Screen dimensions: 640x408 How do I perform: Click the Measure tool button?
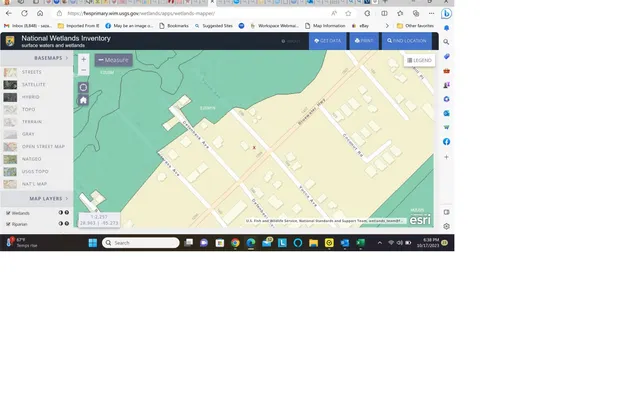[x=114, y=60]
